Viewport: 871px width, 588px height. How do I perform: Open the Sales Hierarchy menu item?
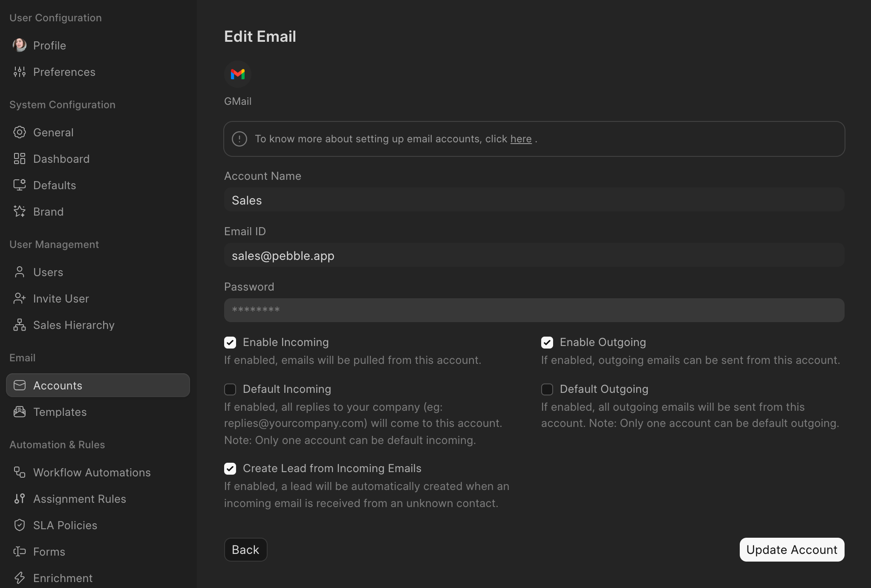click(98, 325)
